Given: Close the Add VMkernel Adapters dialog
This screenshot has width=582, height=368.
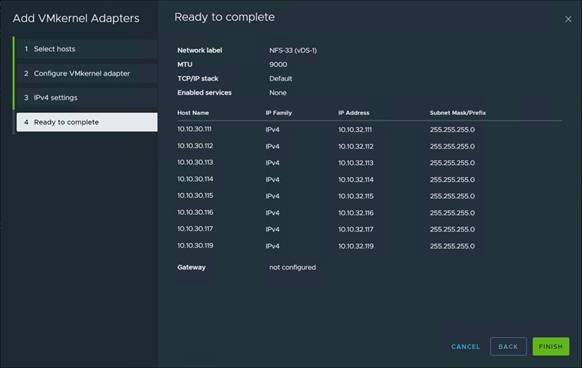Looking at the screenshot, I should 568,19.
